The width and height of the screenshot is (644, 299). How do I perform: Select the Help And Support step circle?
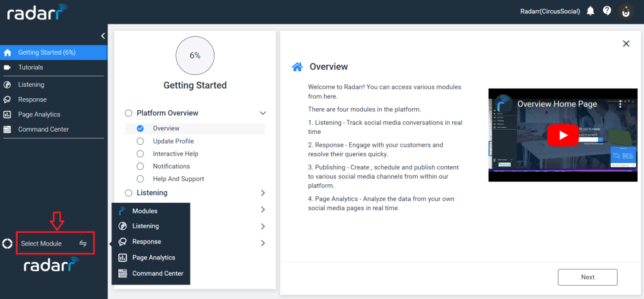coord(140,179)
